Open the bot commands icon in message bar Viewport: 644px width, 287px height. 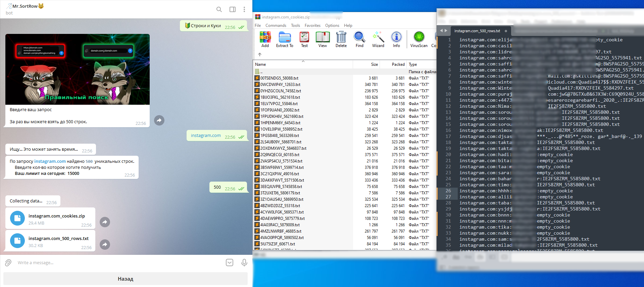point(230,262)
